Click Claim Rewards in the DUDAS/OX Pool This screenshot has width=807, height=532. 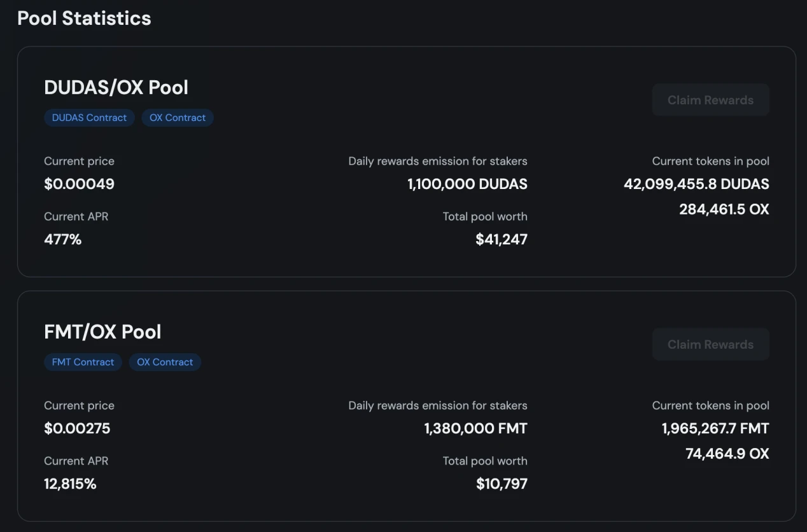710,100
